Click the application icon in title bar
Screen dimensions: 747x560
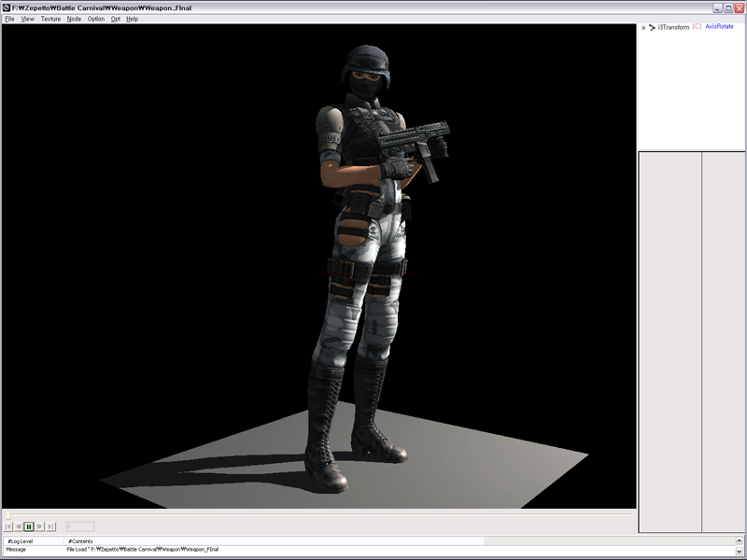tap(7, 7)
